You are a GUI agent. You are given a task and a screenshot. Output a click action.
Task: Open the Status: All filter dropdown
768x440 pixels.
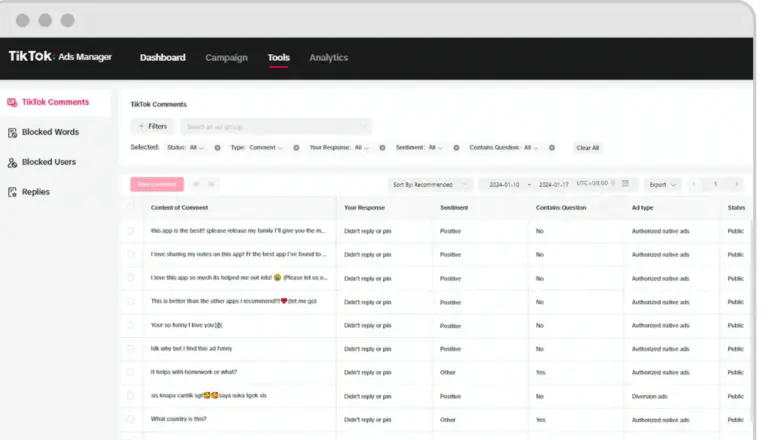(185, 147)
